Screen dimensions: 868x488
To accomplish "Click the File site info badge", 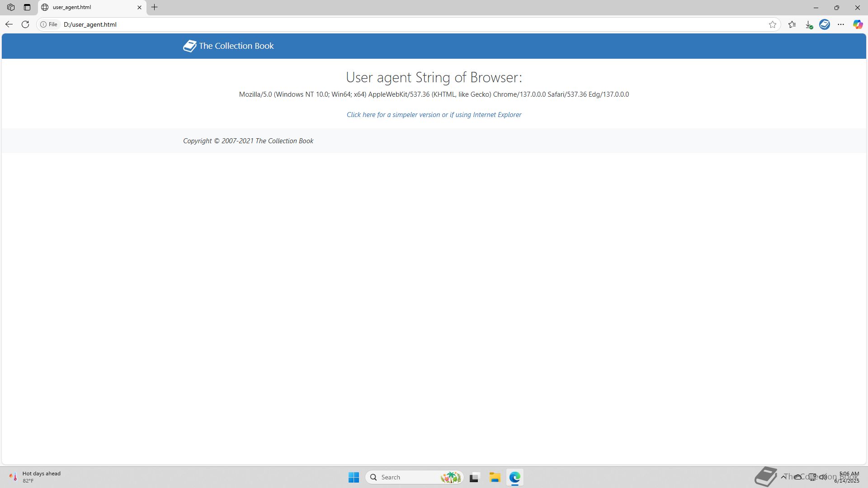I will point(49,24).
